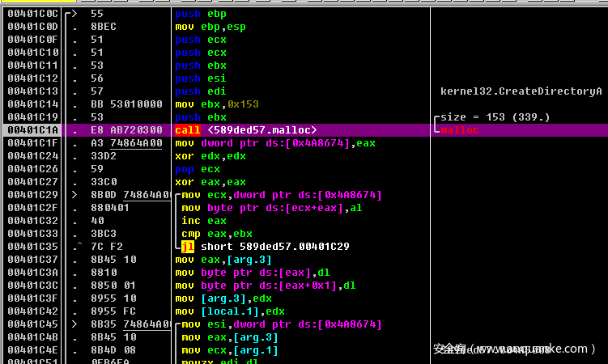The image size is (608, 364).
Task: Click the kernel32.CreateDirectoryA comment
Action: point(521,91)
